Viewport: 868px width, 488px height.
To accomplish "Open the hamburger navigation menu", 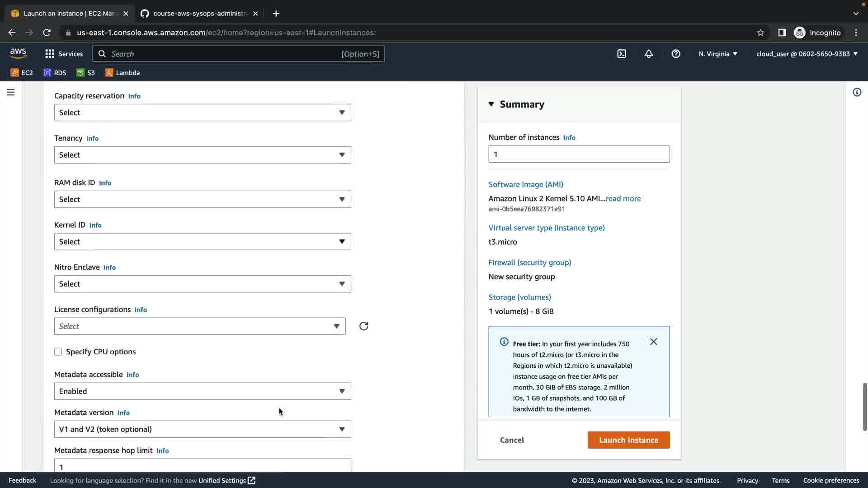I will (11, 92).
